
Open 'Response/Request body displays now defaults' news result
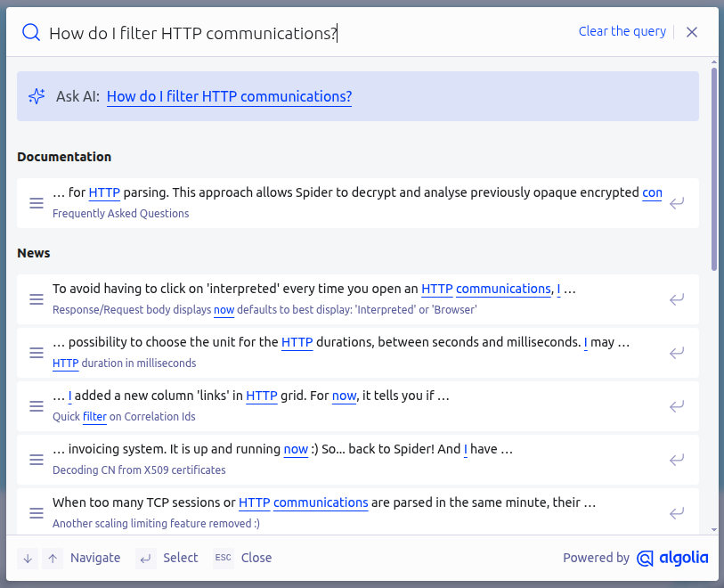click(x=356, y=299)
